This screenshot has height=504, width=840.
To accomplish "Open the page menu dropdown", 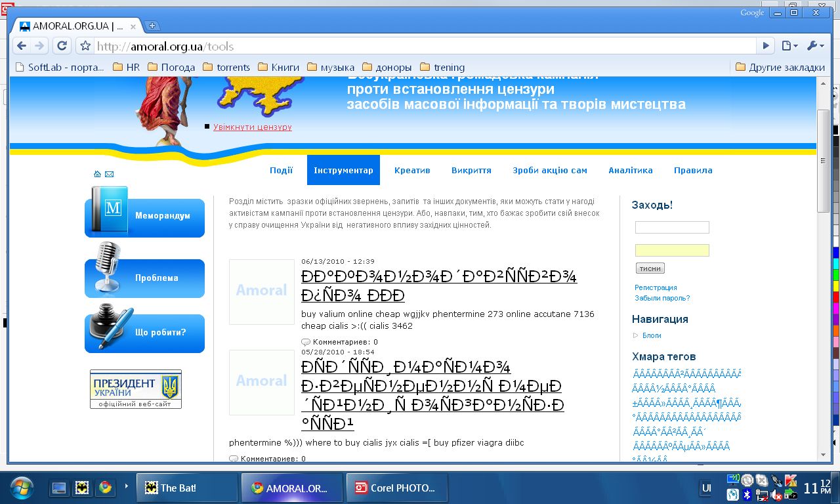I will [x=789, y=46].
